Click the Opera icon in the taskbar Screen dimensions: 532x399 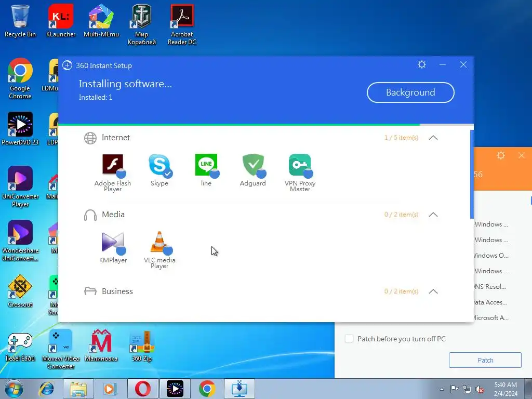click(x=143, y=389)
